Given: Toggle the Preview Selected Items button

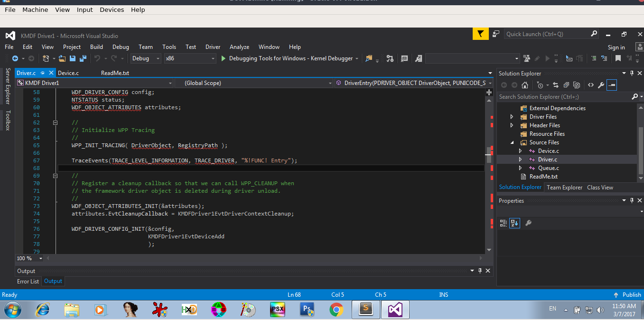Looking at the screenshot, I should pyautogui.click(x=611, y=85).
